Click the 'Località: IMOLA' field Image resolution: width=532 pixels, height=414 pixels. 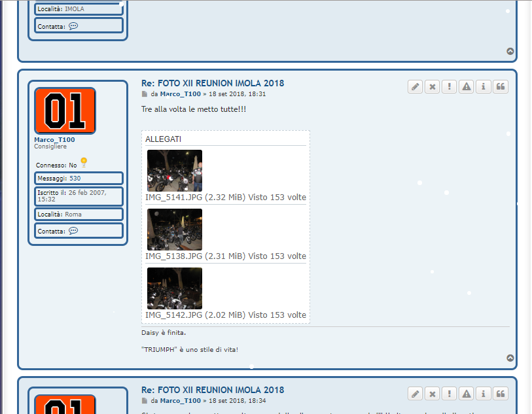tap(79, 9)
